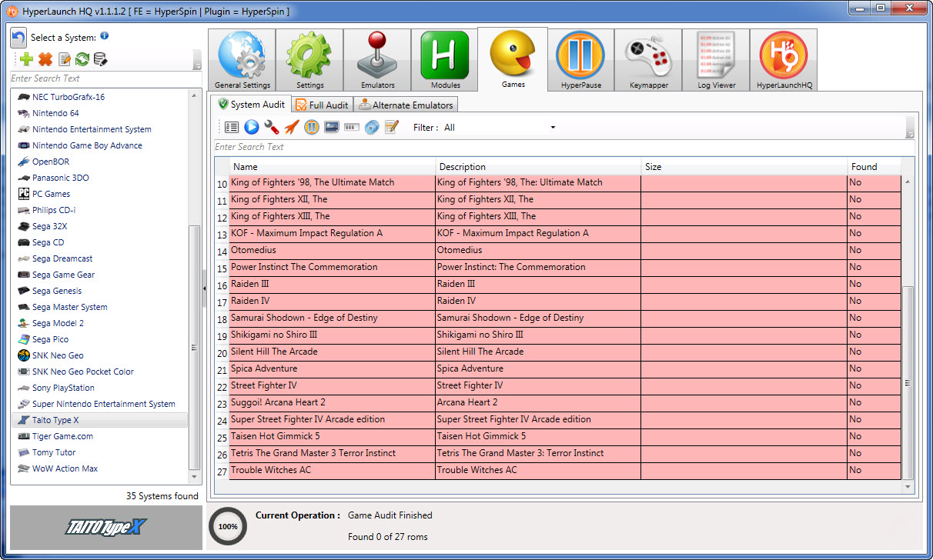Click the orange pause icon in audit toolbar
Viewport: 933px width, 560px height.
point(311,127)
